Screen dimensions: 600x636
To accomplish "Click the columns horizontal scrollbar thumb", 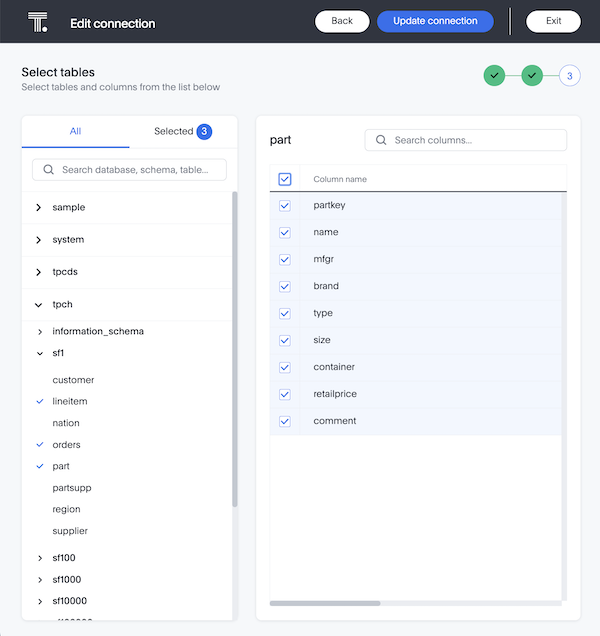I will click(x=325, y=603).
